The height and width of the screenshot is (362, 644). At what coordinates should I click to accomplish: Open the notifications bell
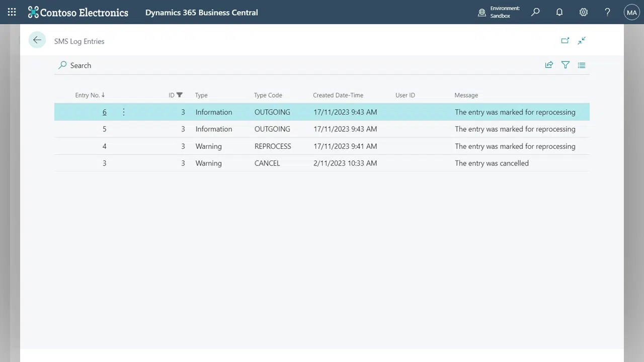[559, 12]
